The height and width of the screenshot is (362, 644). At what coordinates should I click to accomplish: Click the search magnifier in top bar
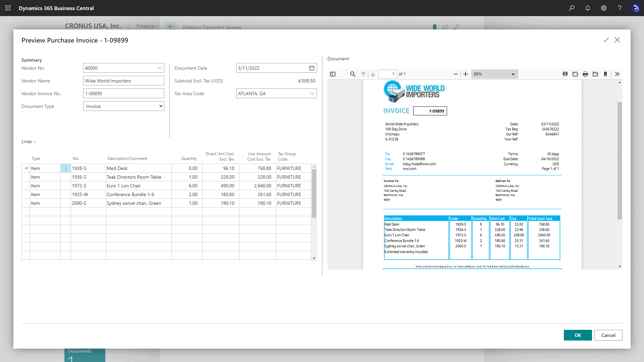pyautogui.click(x=572, y=8)
